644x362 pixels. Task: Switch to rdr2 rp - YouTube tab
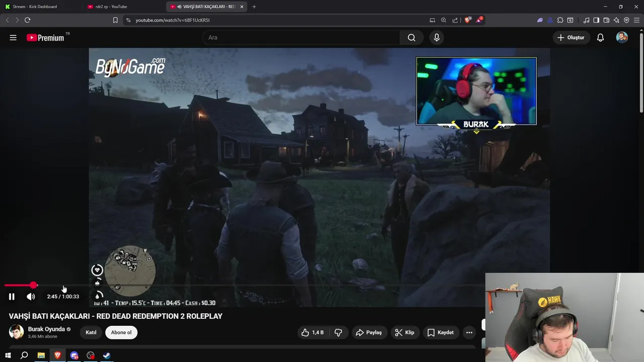pos(124,7)
